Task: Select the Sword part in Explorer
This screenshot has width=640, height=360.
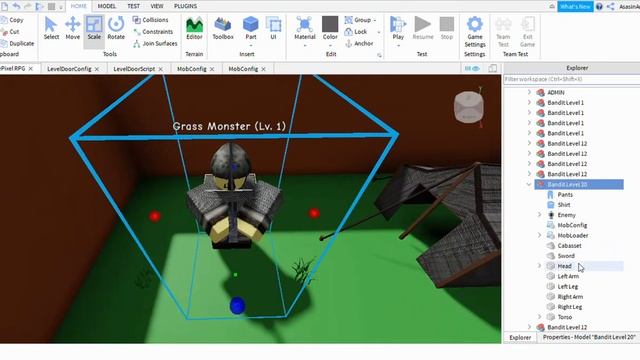Action: [566, 256]
